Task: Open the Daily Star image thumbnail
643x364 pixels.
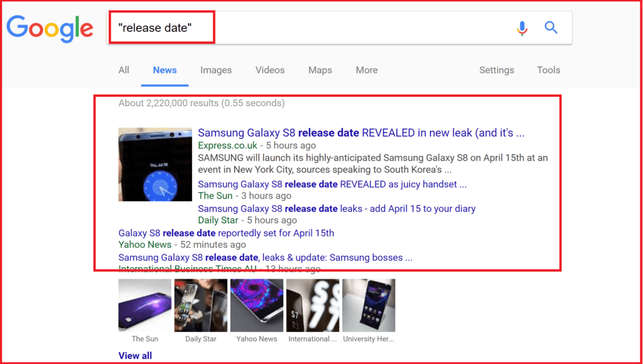Action: click(200, 306)
